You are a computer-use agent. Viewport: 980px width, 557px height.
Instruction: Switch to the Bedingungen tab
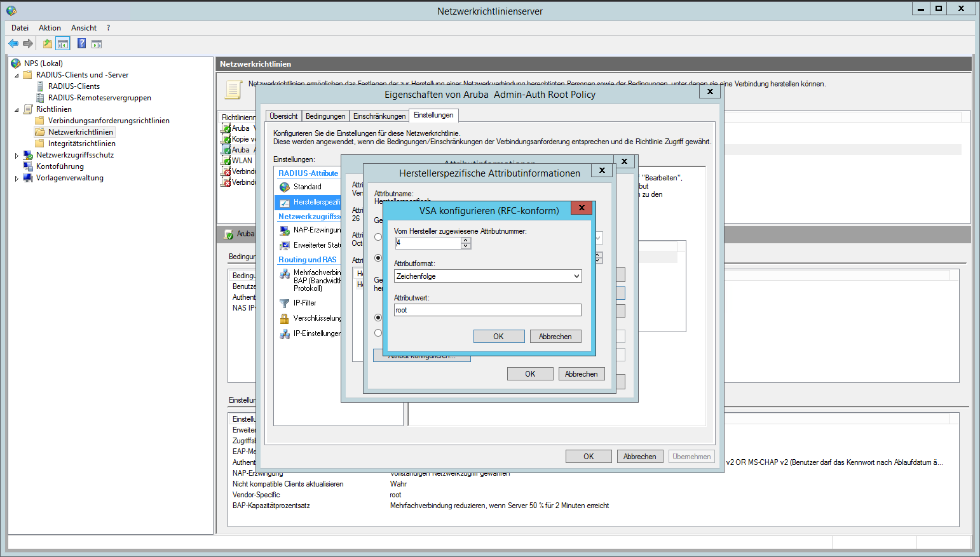325,116
